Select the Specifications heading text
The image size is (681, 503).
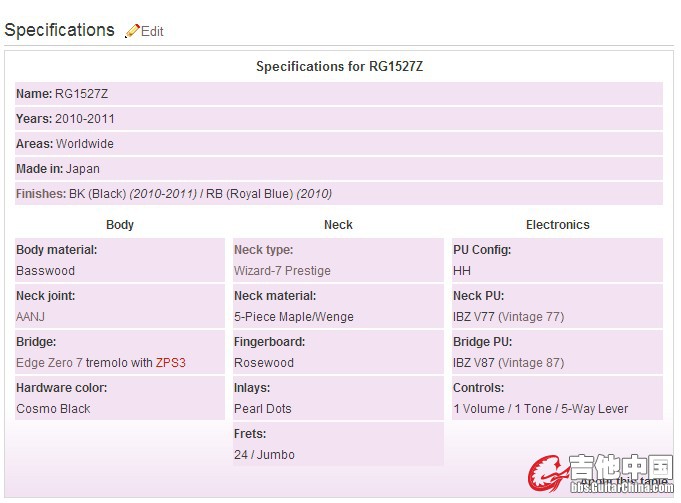pyautogui.click(x=60, y=30)
